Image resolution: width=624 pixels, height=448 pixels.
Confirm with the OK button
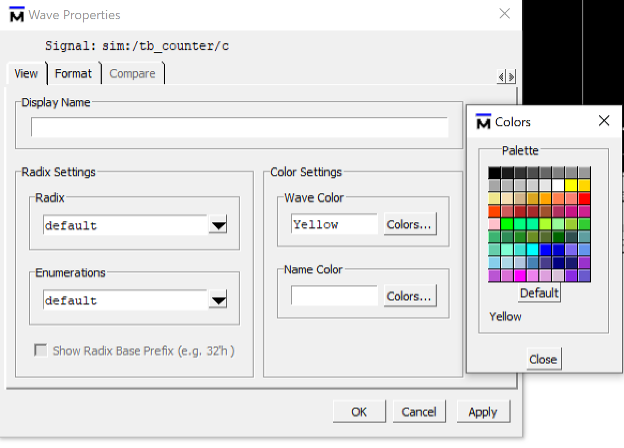pos(359,412)
